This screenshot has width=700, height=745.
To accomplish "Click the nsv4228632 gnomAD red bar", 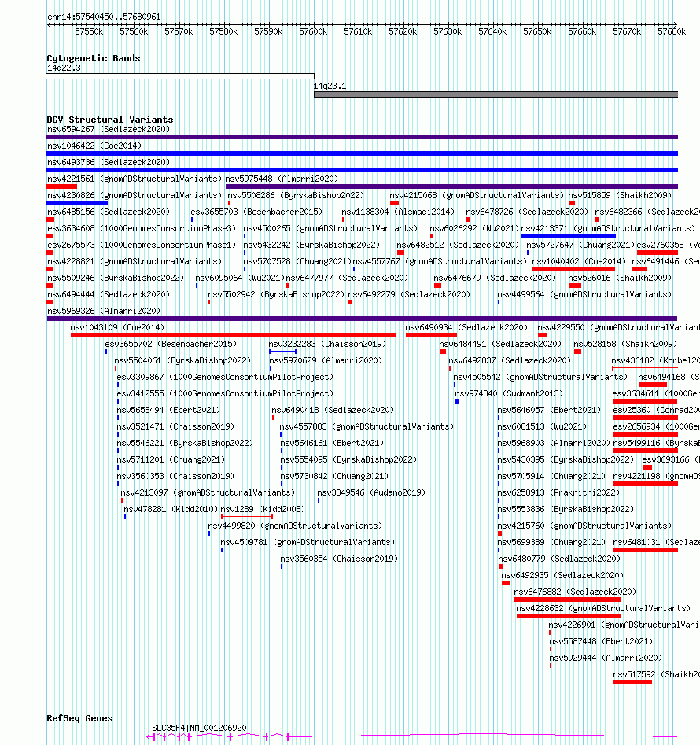I will (x=569, y=616).
